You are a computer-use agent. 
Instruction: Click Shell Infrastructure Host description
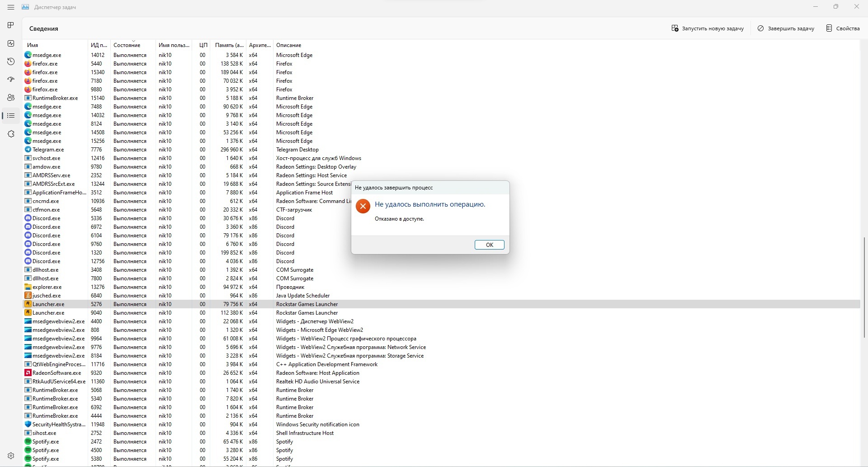(305, 433)
